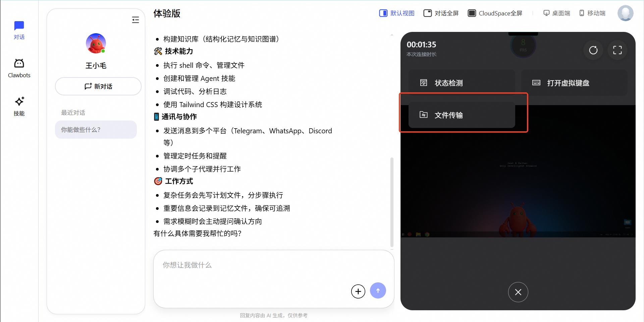Select the 桌面端 desktop mode
The image size is (644, 322).
(x=557, y=13)
